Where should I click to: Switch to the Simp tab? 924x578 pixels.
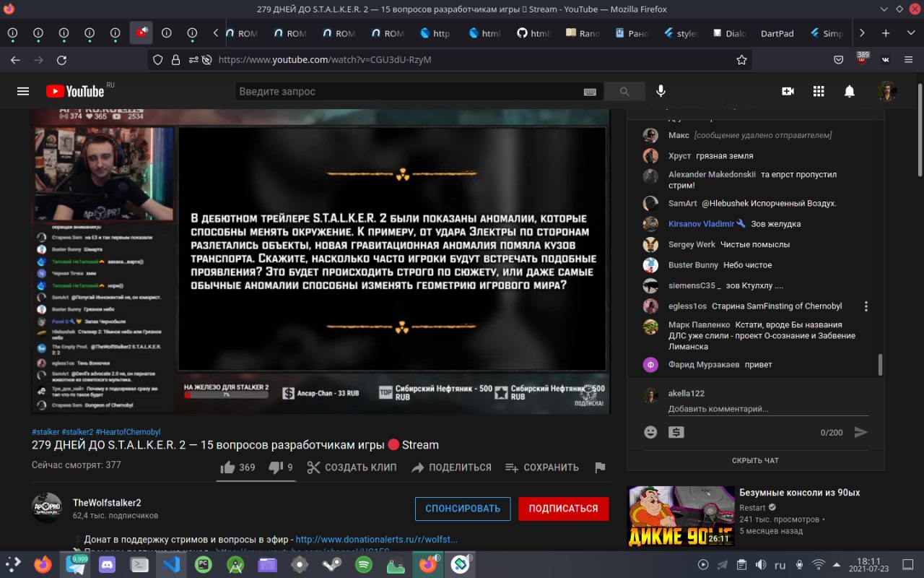coord(827,33)
